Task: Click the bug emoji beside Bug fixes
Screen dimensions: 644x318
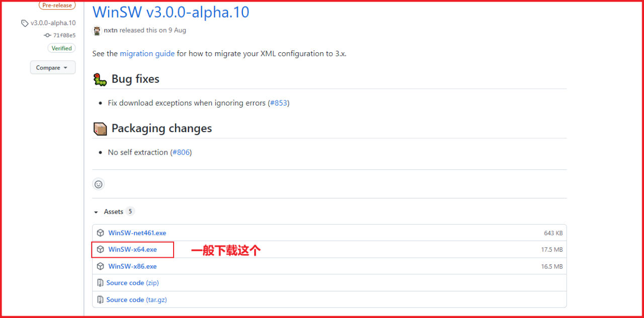Action: coord(100,79)
